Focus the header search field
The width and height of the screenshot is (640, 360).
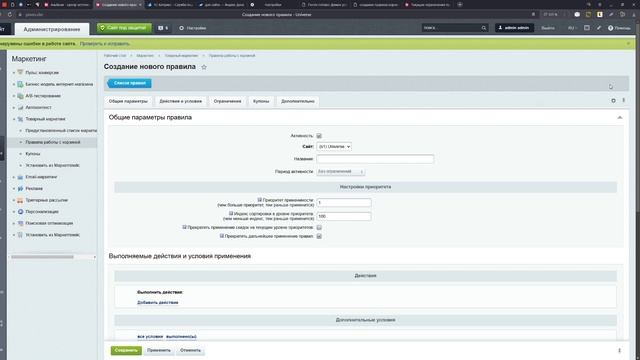[451, 28]
